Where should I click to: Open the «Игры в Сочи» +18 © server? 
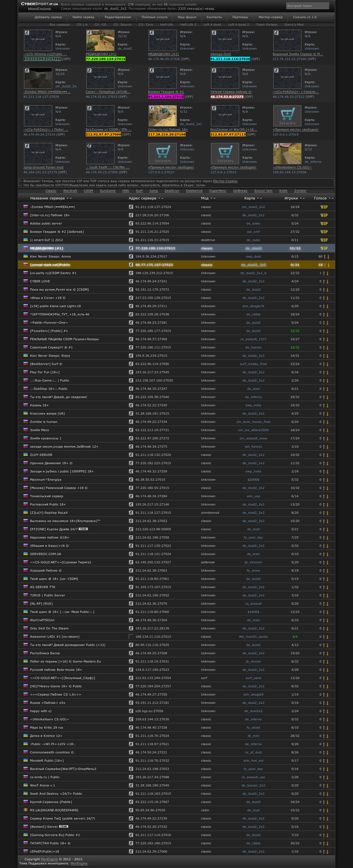pyautogui.click(x=48, y=298)
